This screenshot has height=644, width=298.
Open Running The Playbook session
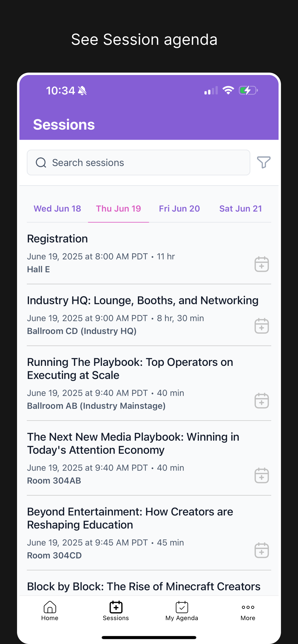tap(130, 368)
